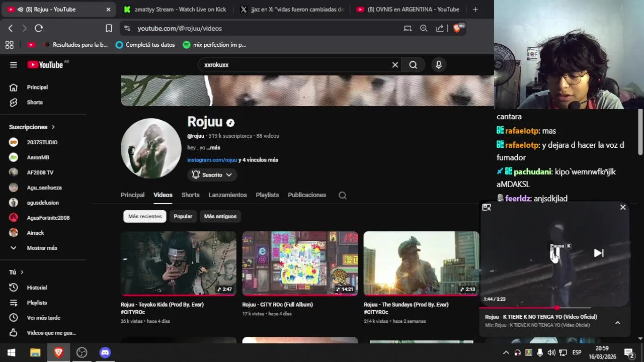
Task: Open the volume tray icon
Action: 551,352
